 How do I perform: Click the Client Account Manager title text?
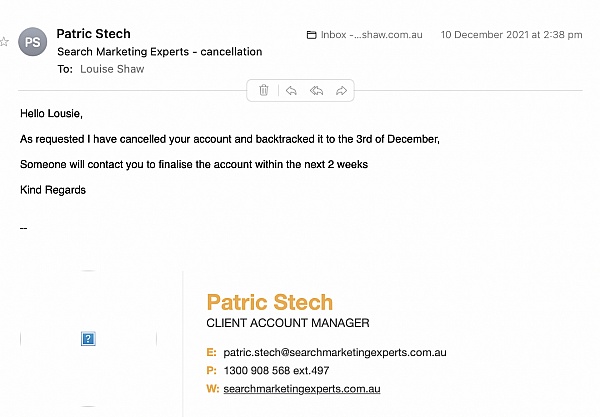pos(288,323)
